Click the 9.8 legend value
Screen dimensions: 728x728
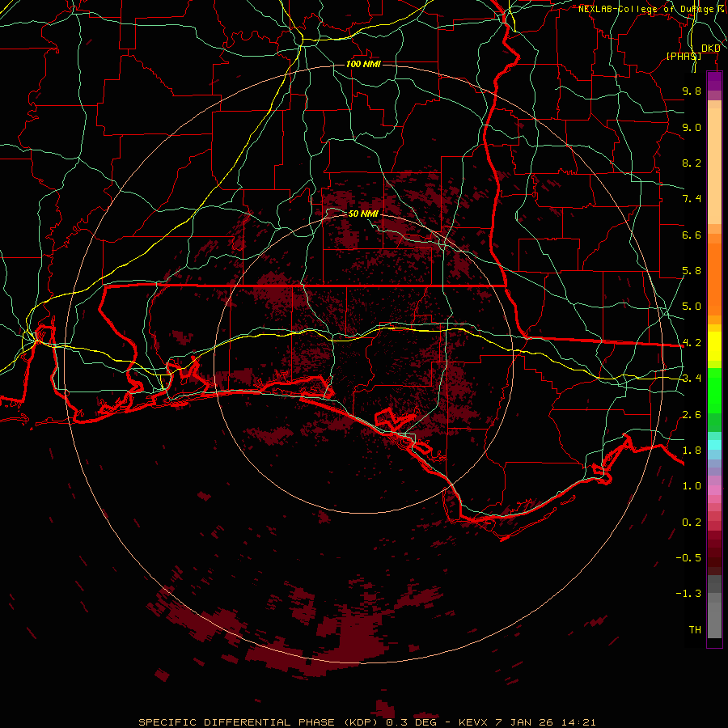coord(692,91)
